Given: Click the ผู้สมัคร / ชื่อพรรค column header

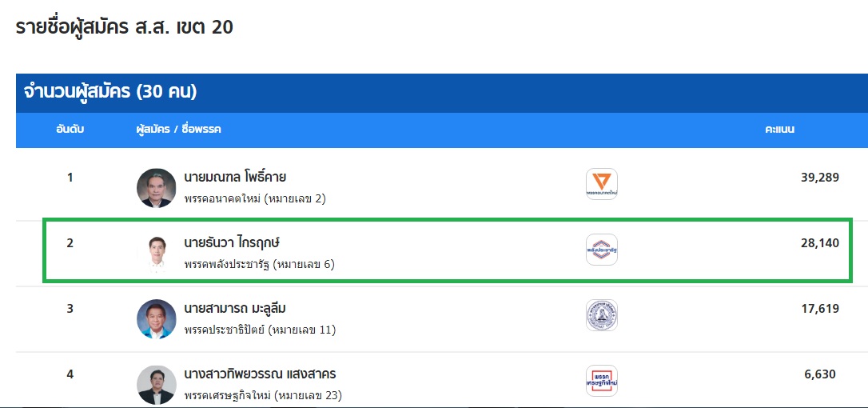Looking at the screenshot, I should click(178, 130).
